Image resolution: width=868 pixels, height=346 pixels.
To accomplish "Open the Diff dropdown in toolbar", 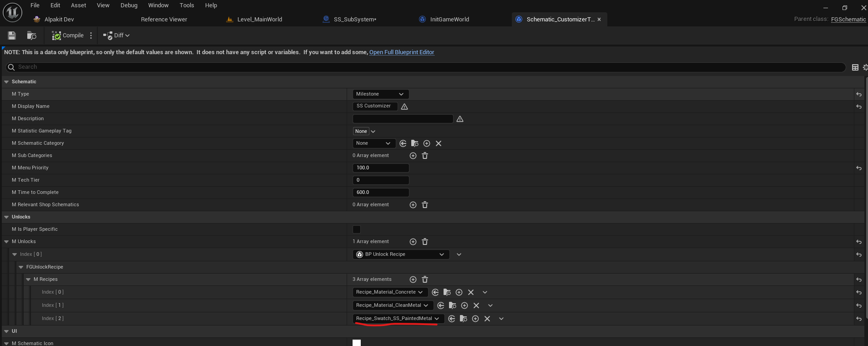I will (117, 36).
